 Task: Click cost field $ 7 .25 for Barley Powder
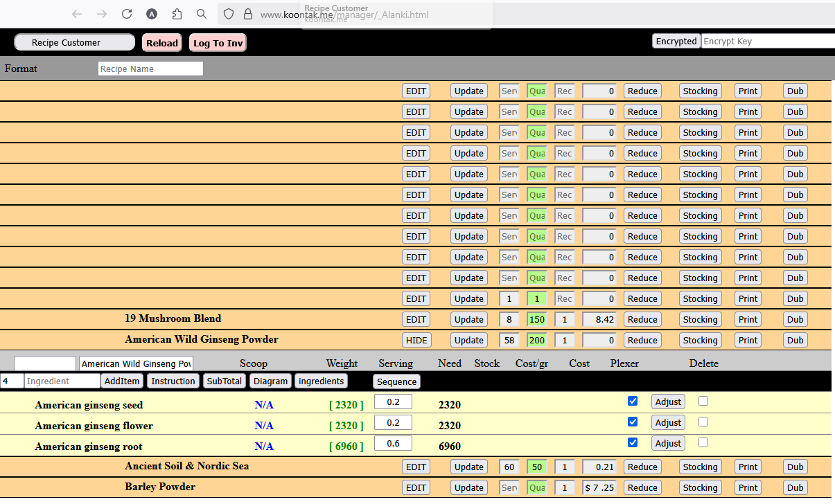[x=599, y=487]
